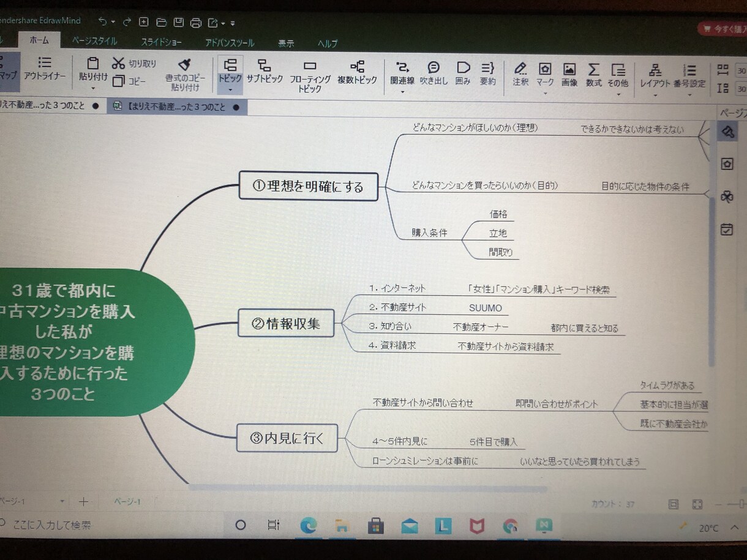Click the 不動産オーナー subtopic
The height and width of the screenshot is (560, 747).
481,327
